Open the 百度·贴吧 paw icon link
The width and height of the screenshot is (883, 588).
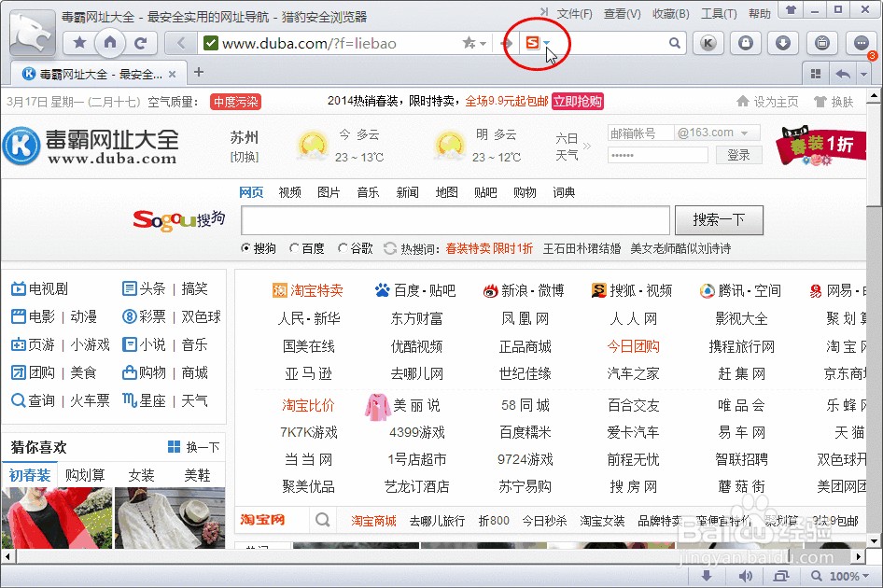(x=415, y=290)
